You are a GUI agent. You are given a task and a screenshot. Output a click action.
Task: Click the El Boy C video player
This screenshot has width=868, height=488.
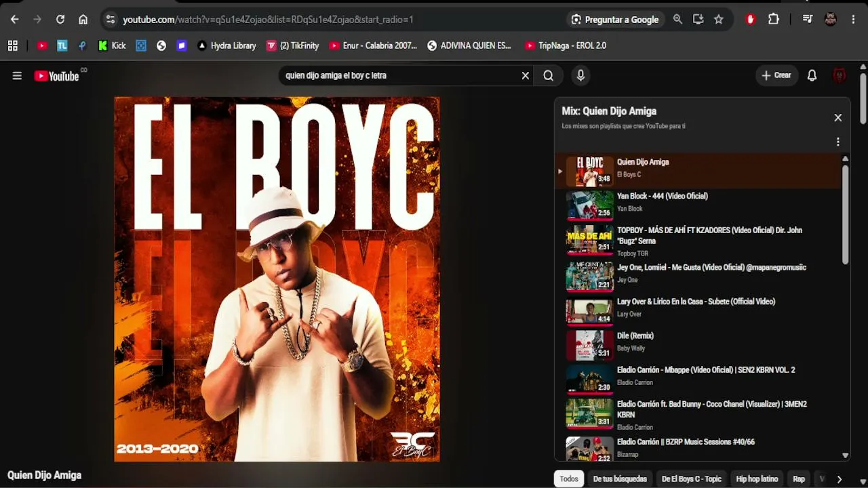tap(277, 279)
